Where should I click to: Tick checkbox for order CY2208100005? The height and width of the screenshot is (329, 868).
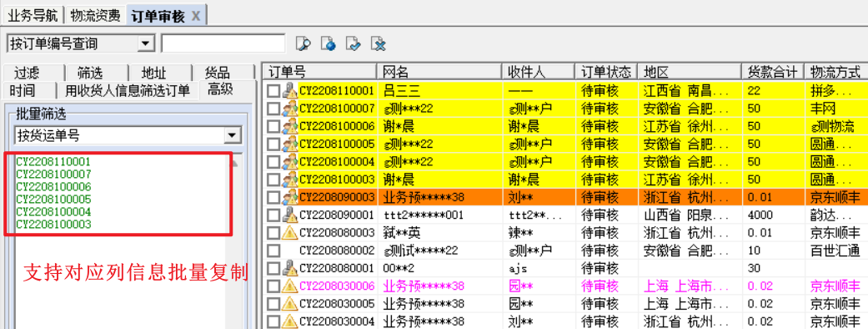[x=273, y=144]
